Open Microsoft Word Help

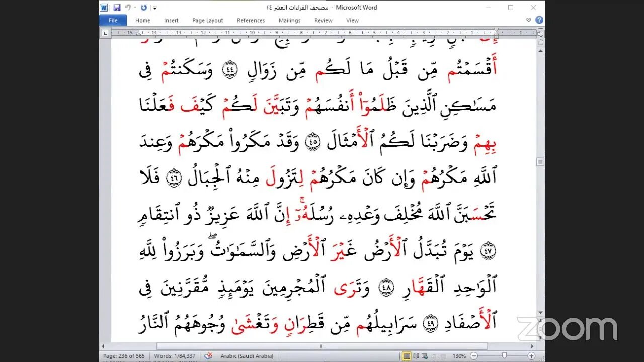tap(539, 20)
